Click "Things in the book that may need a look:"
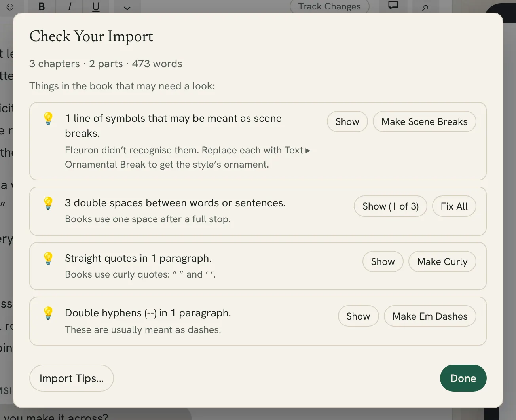The height and width of the screenshot is (420, 516). coord(122,86)
